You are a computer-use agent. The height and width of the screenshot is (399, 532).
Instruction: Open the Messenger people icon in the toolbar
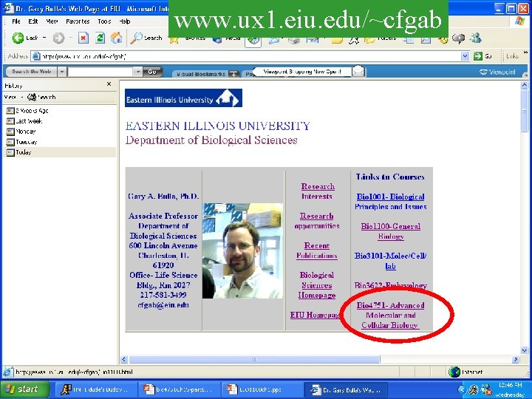[476, 38]
